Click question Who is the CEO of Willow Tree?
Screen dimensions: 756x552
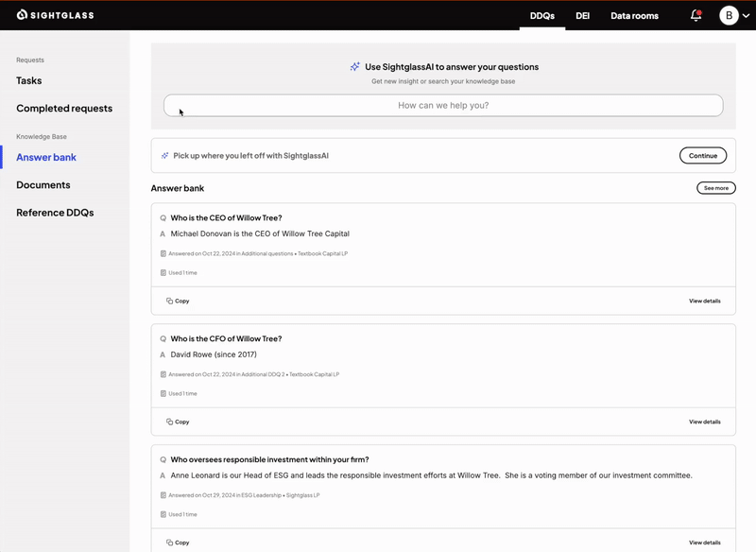pyautogui.click(x=226, y=218)
